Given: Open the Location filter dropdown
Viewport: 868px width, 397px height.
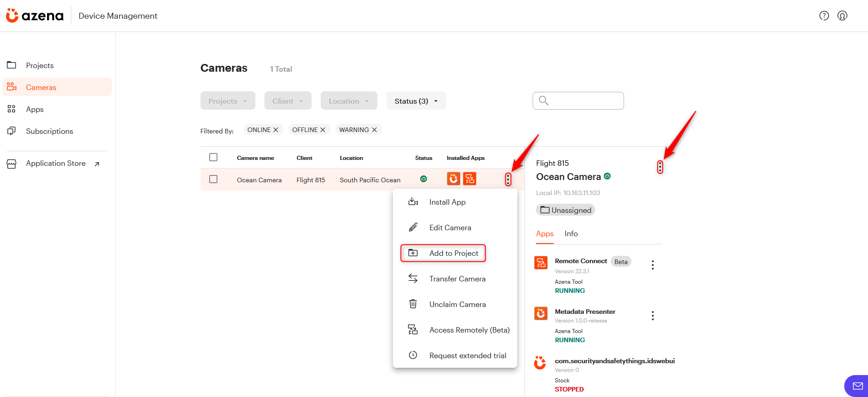Looking at the screenshot, I should [x=349, y=101].
